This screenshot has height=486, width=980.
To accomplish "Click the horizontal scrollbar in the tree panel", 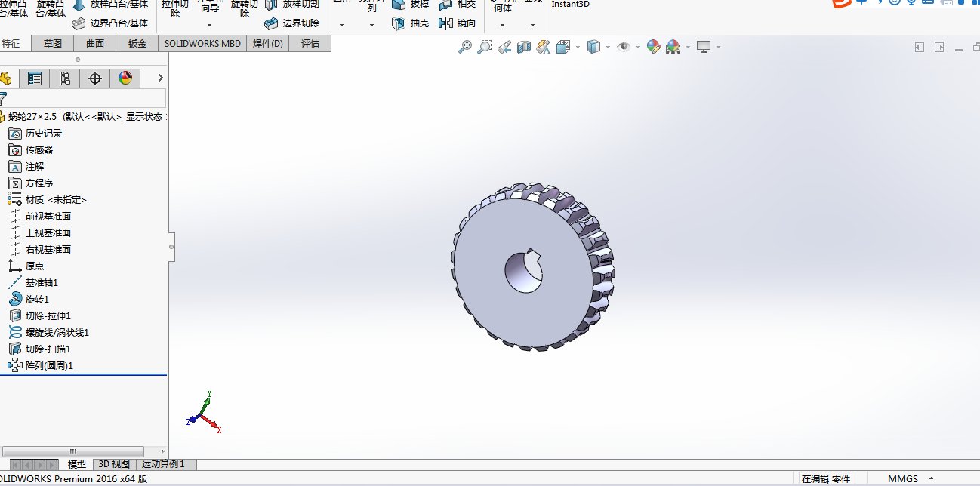I will (73, 451).
